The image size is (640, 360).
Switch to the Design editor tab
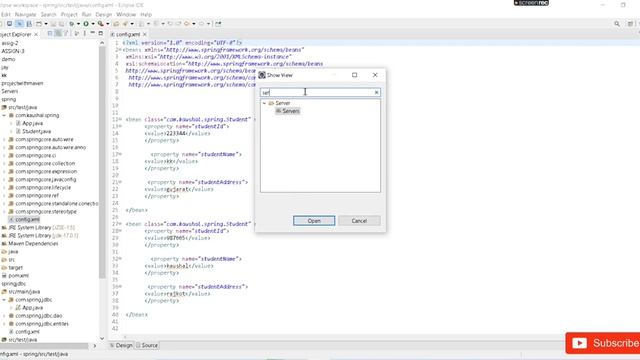pos(121,345)
